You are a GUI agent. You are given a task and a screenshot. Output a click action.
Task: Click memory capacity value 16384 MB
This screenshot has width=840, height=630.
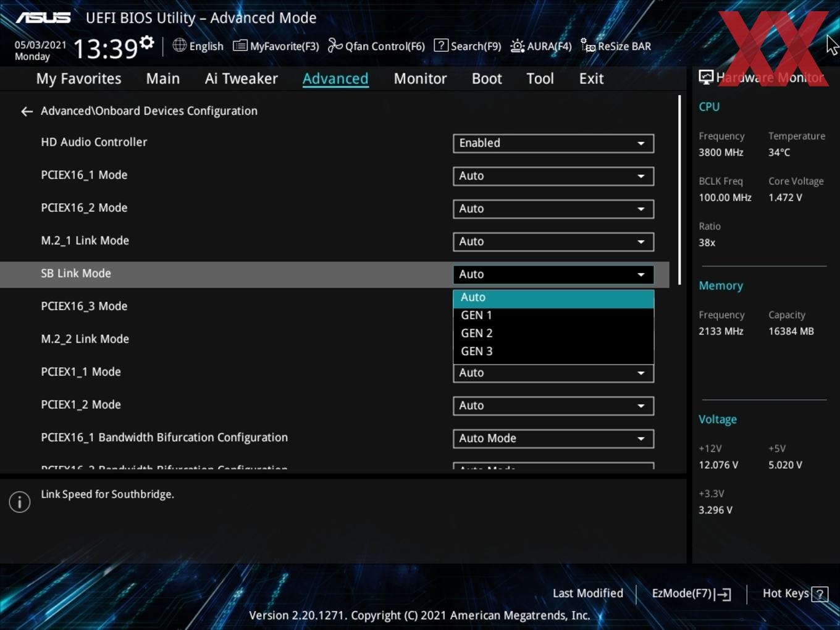click(791, 332)
